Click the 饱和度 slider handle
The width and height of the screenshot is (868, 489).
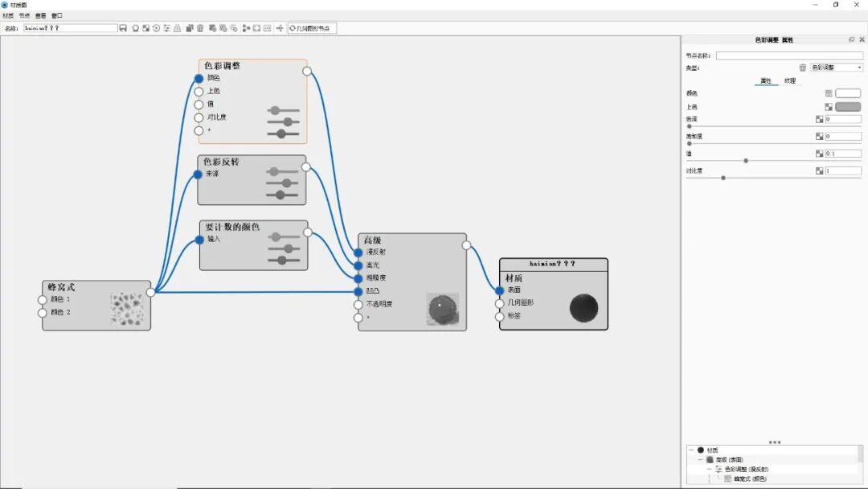pyautogui.click(x=690, y=143)
